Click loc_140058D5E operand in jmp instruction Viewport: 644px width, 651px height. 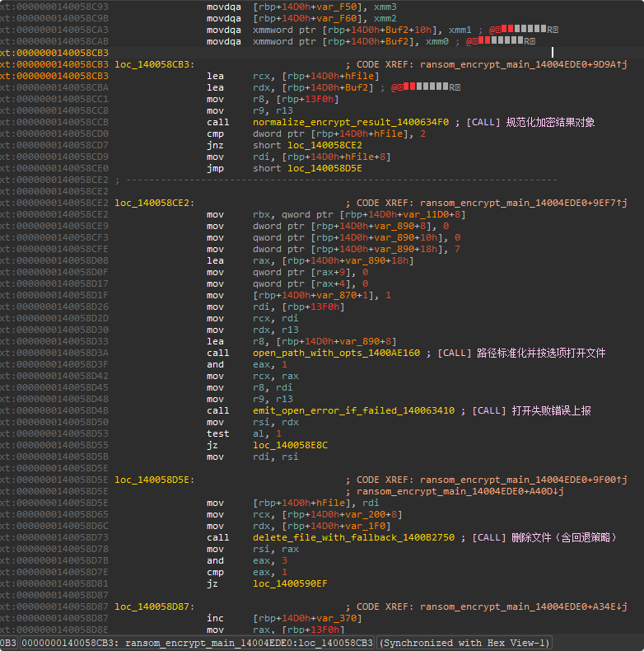[x=315, y=168]
